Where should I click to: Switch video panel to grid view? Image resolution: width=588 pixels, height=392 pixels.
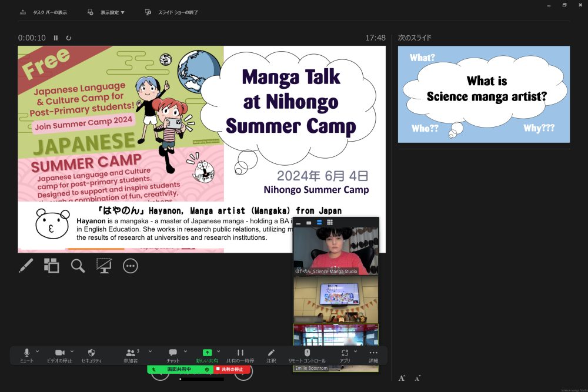(330, 222)
